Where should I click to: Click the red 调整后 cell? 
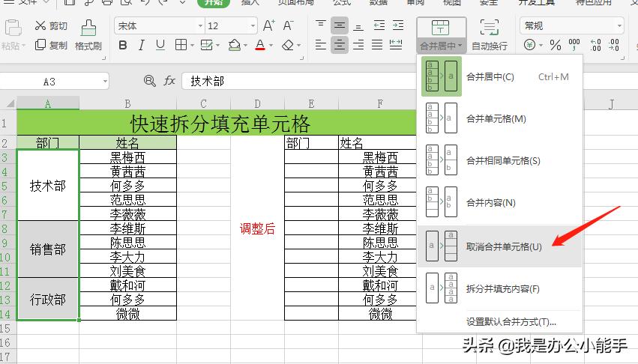click(257, 228)
